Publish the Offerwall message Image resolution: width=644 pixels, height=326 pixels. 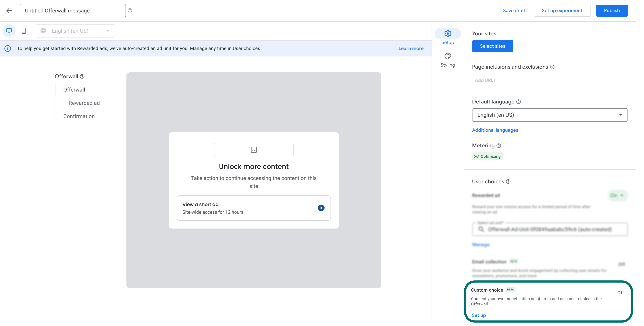click(x=612, y=10)
